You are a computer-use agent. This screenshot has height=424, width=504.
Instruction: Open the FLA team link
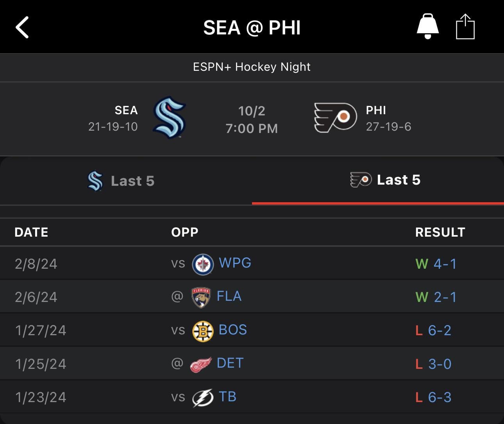point(229,296)
